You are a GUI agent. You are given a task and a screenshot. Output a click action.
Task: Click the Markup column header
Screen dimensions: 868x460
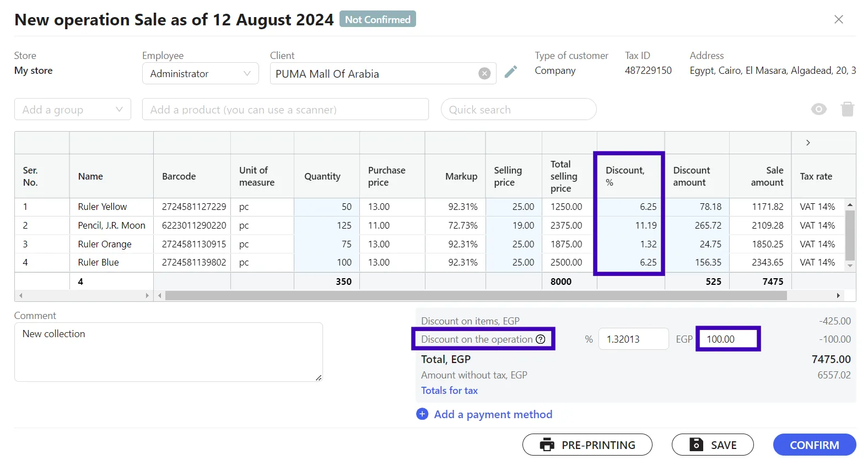coord(455,176)
